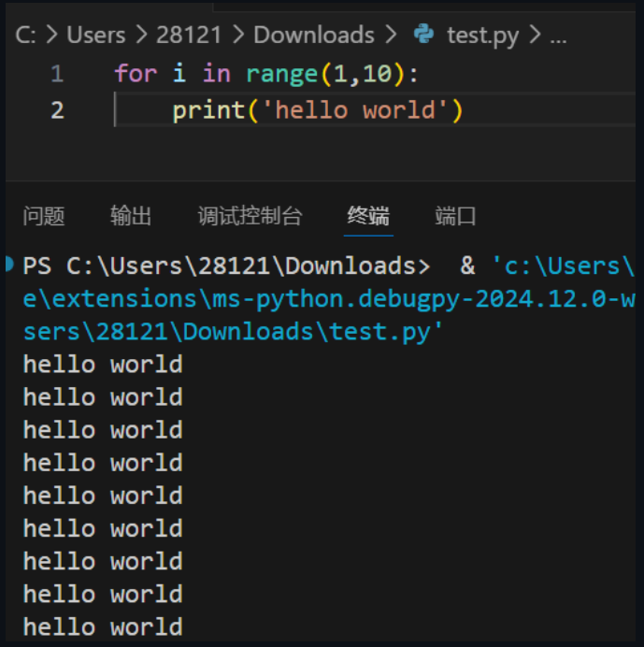Show the 调试控制台 (Debug Console) tab
This screenshot has height=647, width=644.
click(x=250, y=216)
